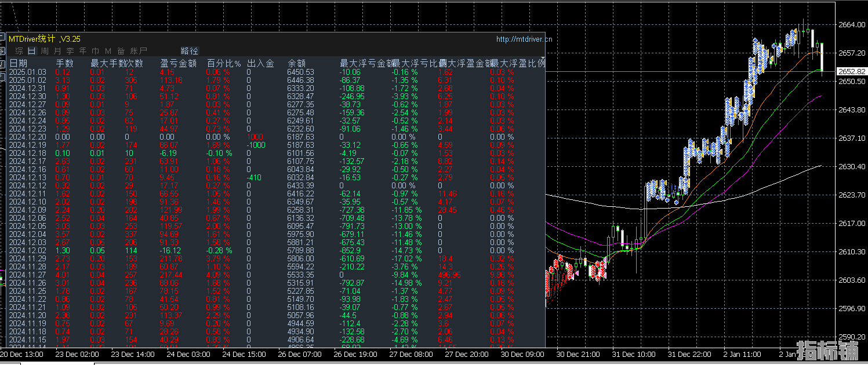The height and width of the screenshot is (365, 868).
Task: Open the 周 weekly statistics tab
Action: pyautogui.click(x=45, y=51)
